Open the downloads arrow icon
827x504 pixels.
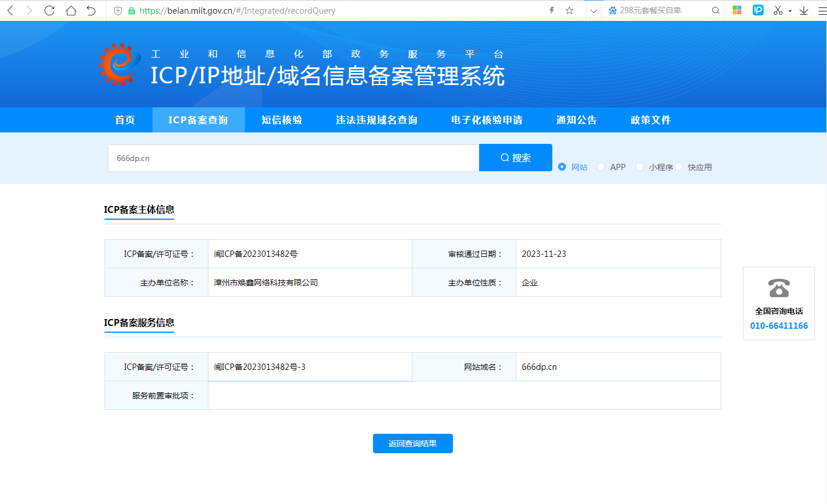(804, 10)
